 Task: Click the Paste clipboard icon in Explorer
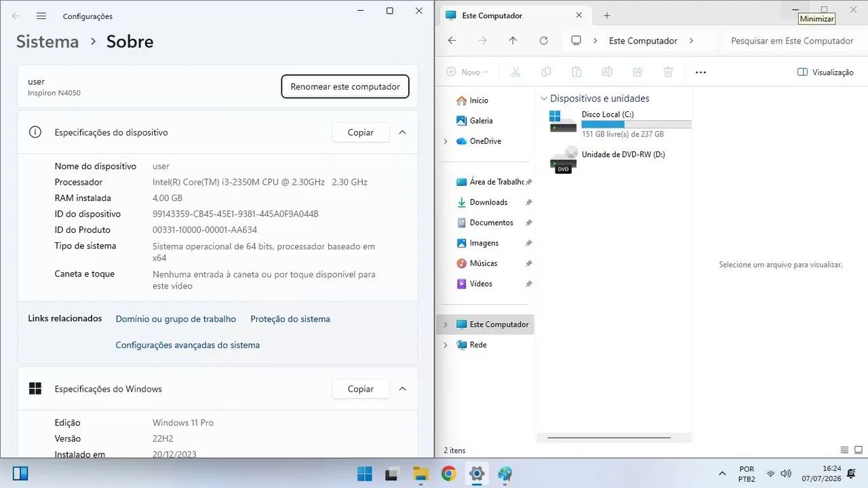tap(576, 72)
